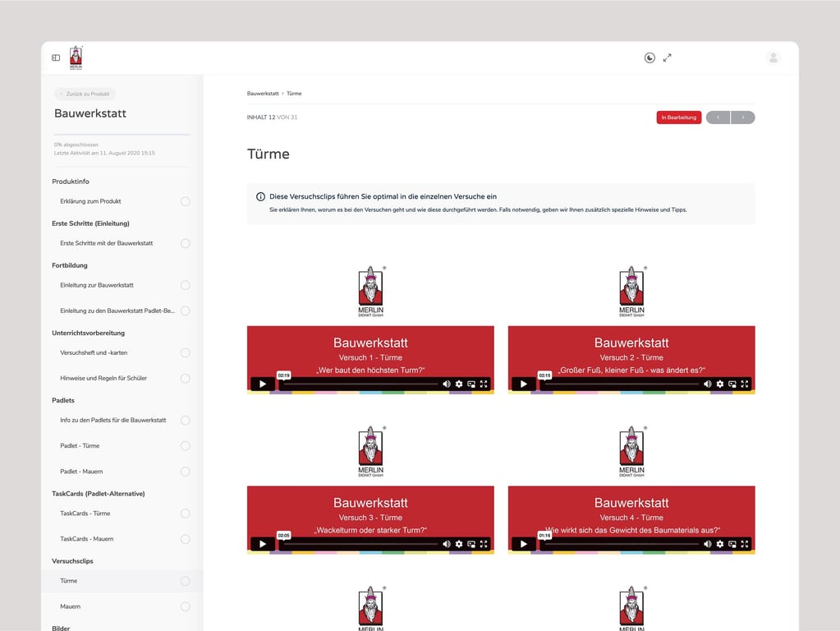Open the 'Bauwerkstatt' breadcrumb link
Viewport: 840px width, 631px height.
pos(262,93)
